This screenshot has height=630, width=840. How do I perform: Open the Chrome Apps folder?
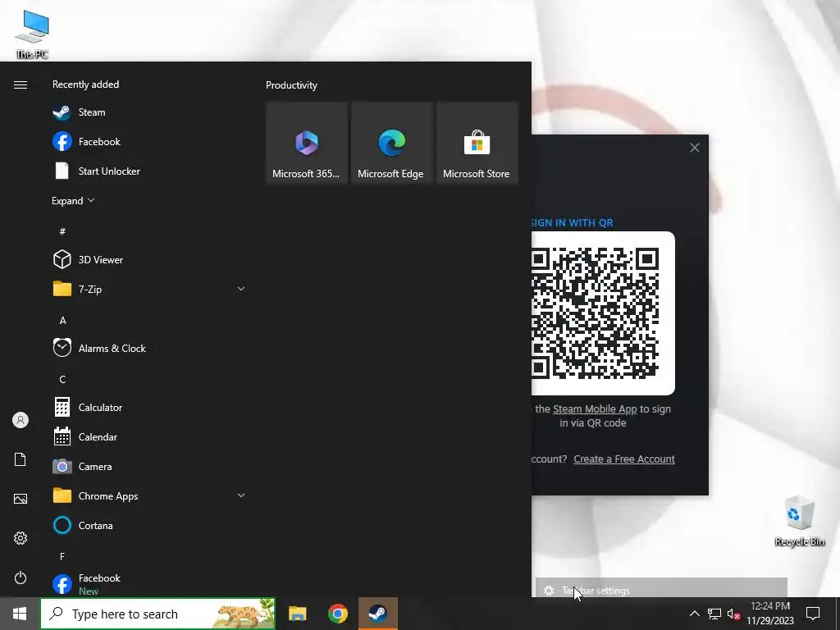pyautogui.click(x=149, y=495)
